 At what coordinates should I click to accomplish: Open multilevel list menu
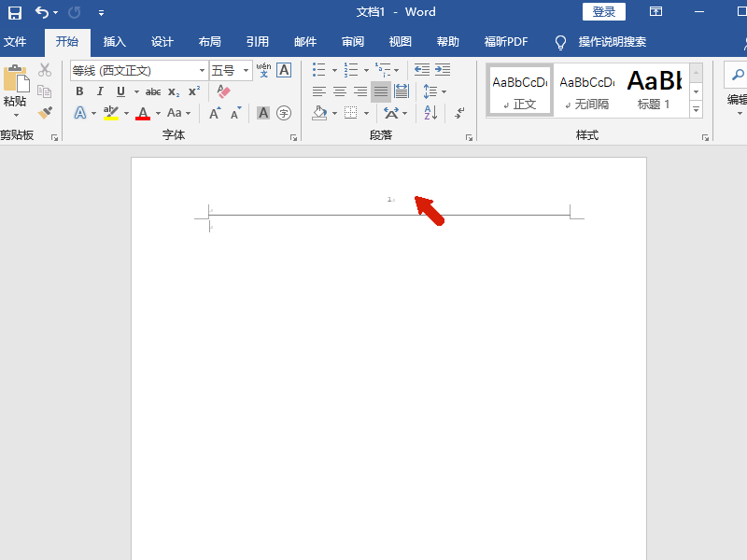[x=387, y=69]
